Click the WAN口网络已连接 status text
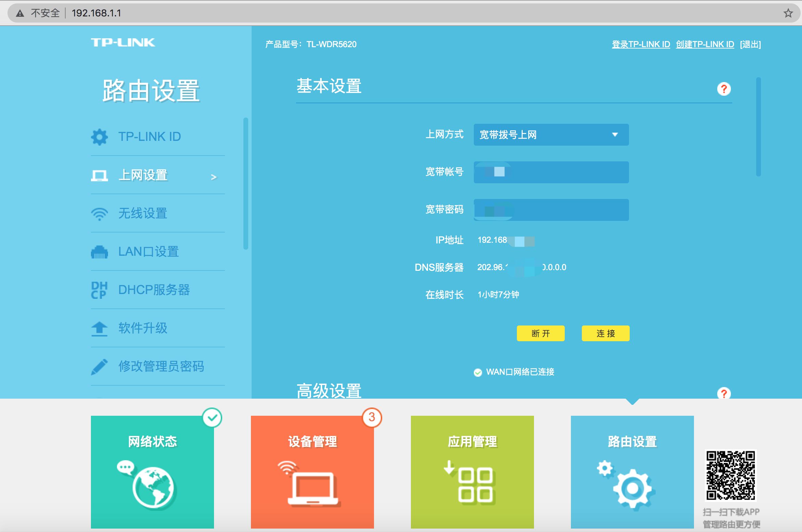Image resolution: width=802 pixels, height=532 pixels. click(520, 372)
